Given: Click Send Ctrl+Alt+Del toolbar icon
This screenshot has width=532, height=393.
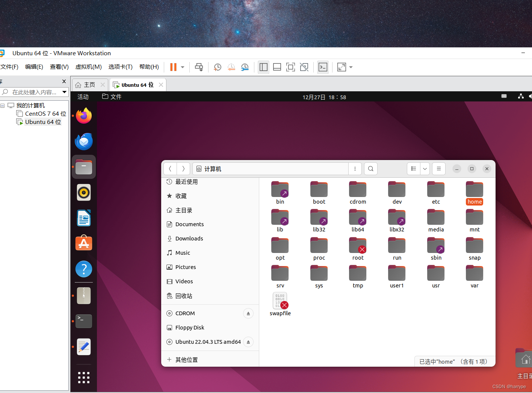Looking at the screenshot, I should coord(199,67).
